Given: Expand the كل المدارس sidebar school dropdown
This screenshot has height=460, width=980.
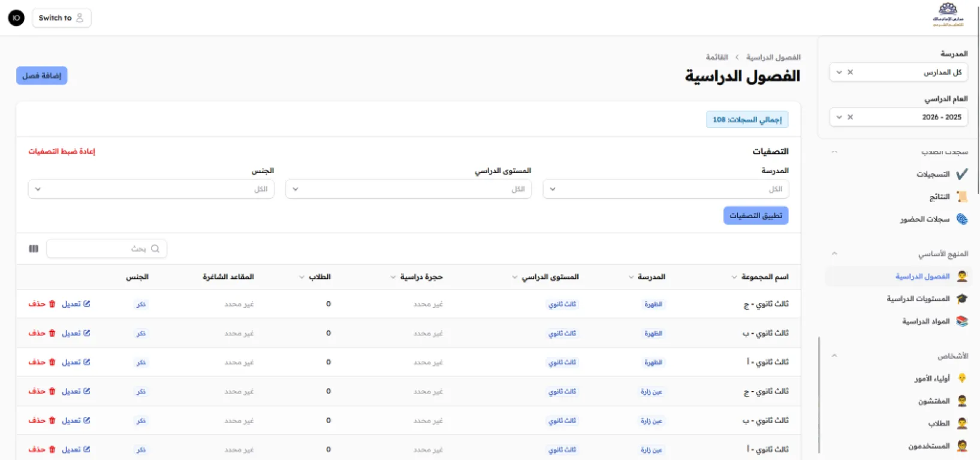Looking at the screenshot, I should pyautogui.click(x=839, y=72).
